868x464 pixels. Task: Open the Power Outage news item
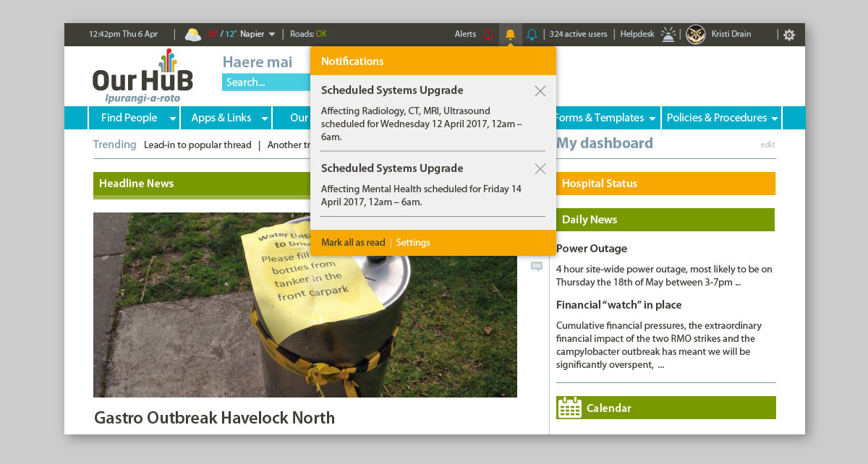pyautogui.click(x=592, y=249)
